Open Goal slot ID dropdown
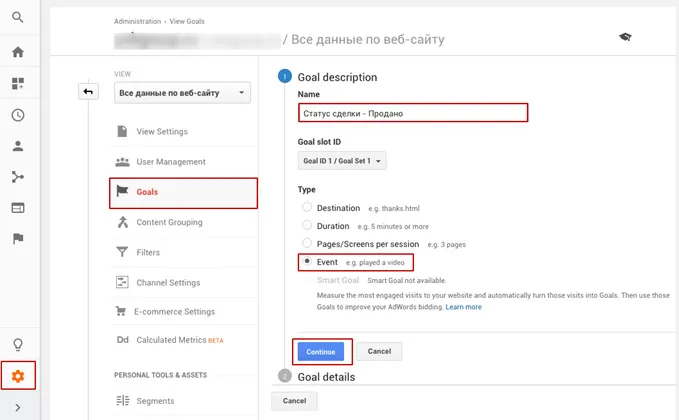This screenshot has height=420, width=679. pyautogui.click(x=342, y=161)
